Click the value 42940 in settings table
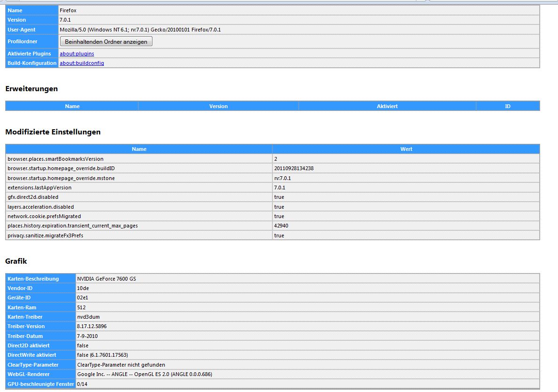558x392 pixels. [x=281, y=226]
